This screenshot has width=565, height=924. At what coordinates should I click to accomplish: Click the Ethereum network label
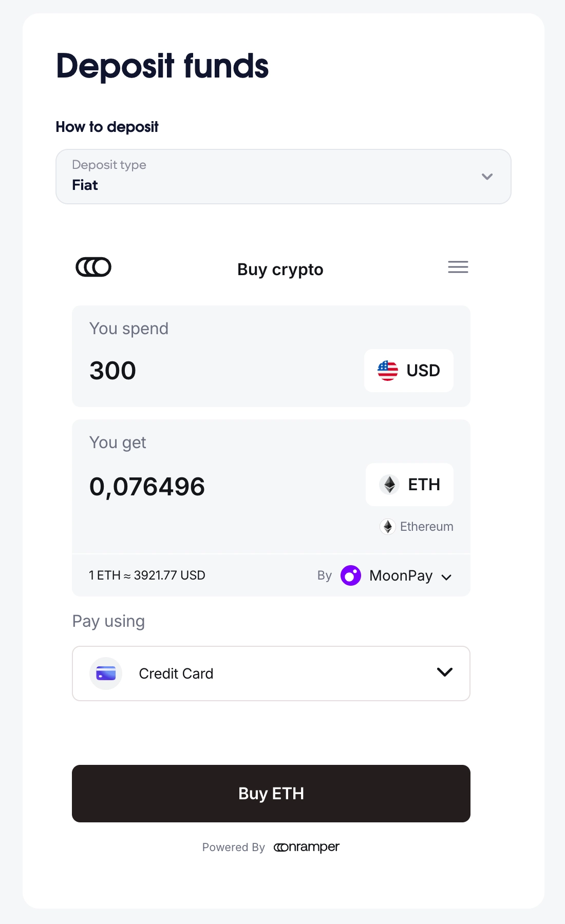click(426, 527)
